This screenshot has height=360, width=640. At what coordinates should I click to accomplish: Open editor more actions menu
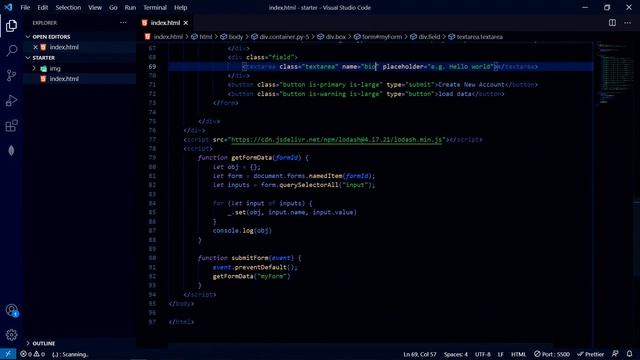627,23
